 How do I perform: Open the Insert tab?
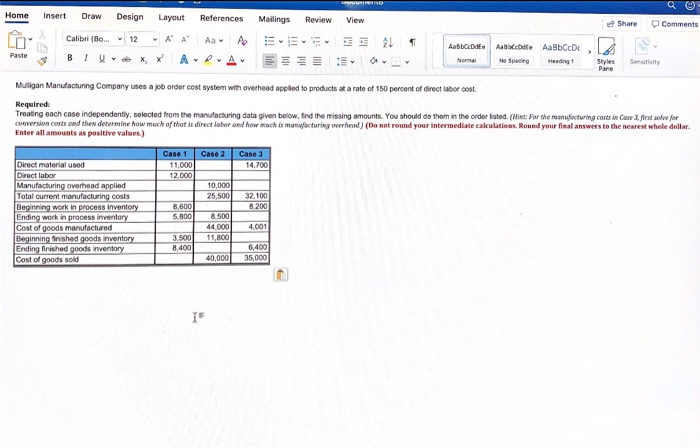(x=54, y=16)
